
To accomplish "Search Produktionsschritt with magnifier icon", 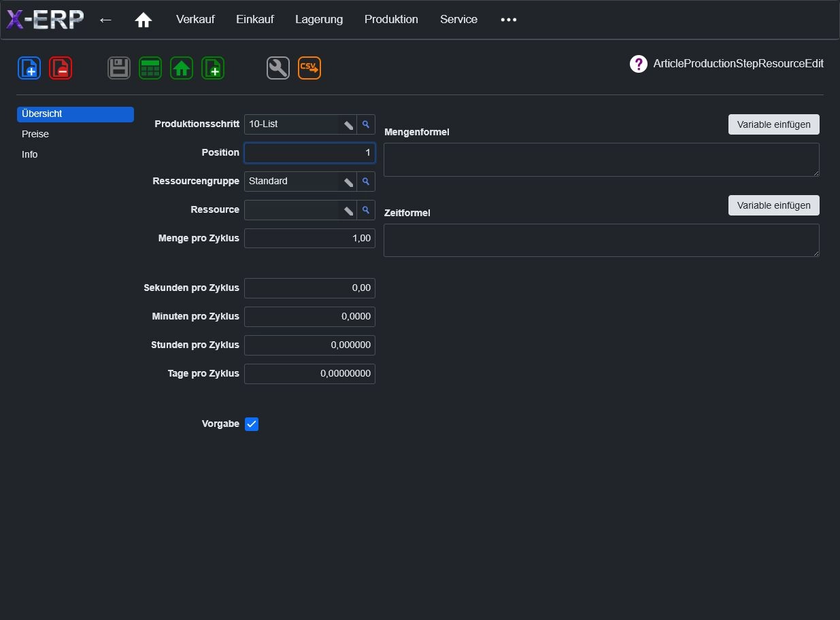I will (x=366, y=124).
